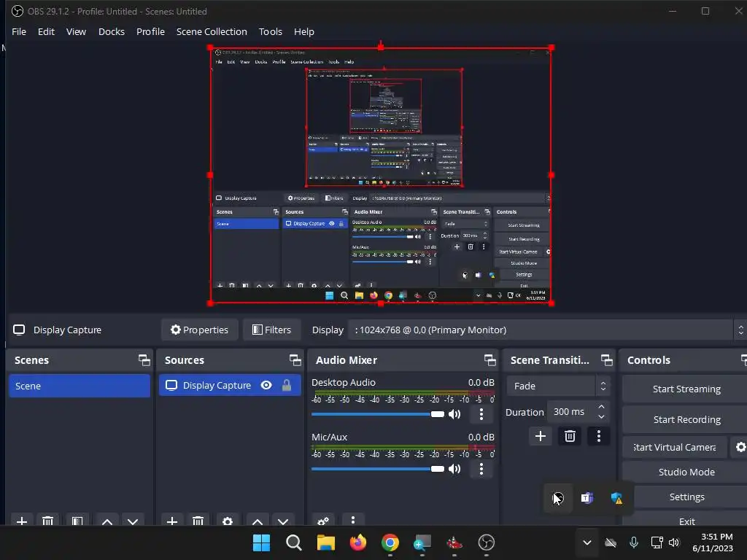Click Start Recording button

[x=686, y=419]
